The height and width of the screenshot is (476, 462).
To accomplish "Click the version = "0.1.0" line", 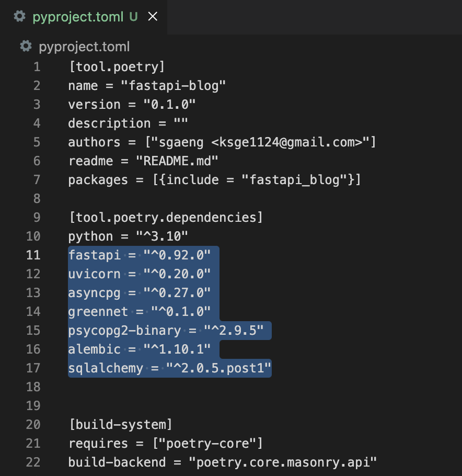I will pos(132,105).
